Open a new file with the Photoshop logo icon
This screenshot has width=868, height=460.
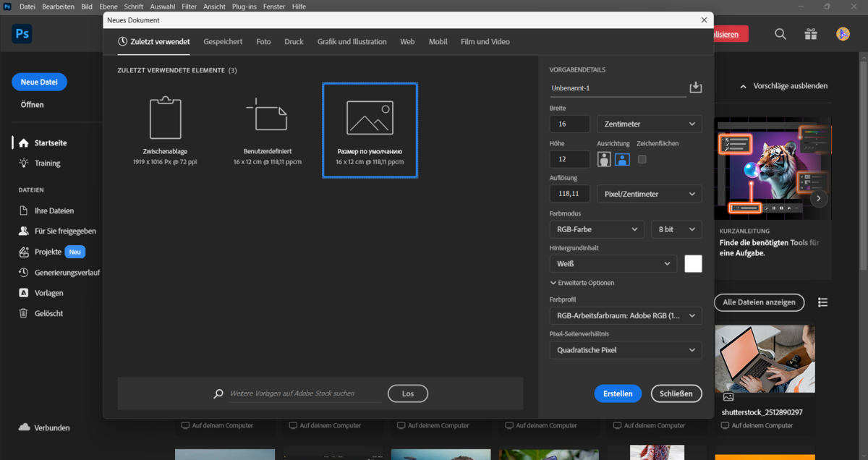tap(22, 33)
